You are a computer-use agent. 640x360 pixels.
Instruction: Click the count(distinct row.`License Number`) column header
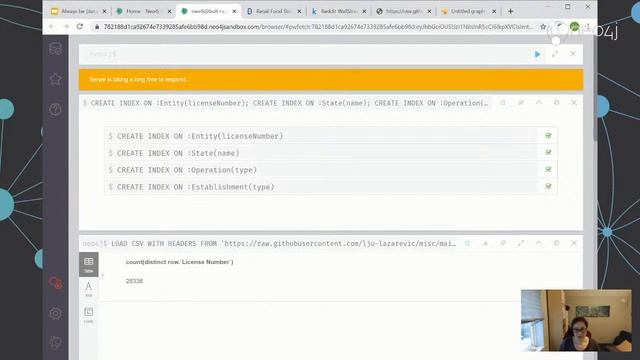tap(180, 262)
